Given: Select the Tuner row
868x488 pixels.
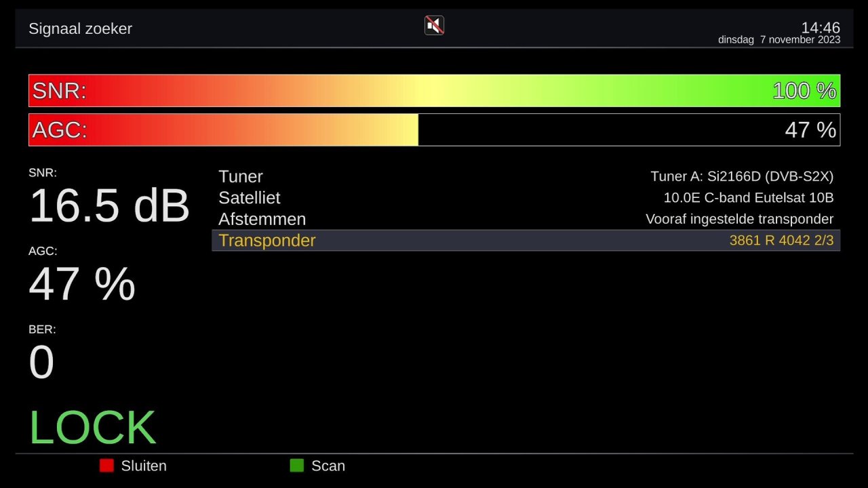Looking at the screenshot, I should [x=241, y=177].
